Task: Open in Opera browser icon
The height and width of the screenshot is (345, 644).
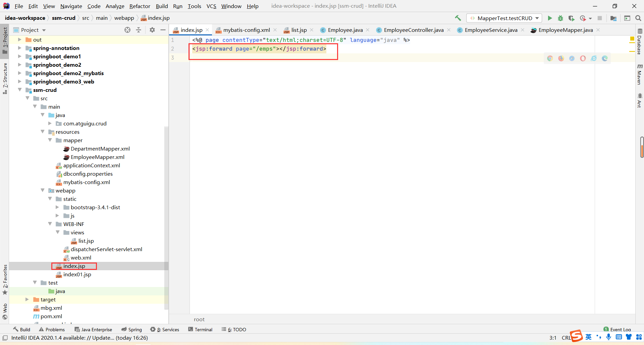Action: point(583,58)
